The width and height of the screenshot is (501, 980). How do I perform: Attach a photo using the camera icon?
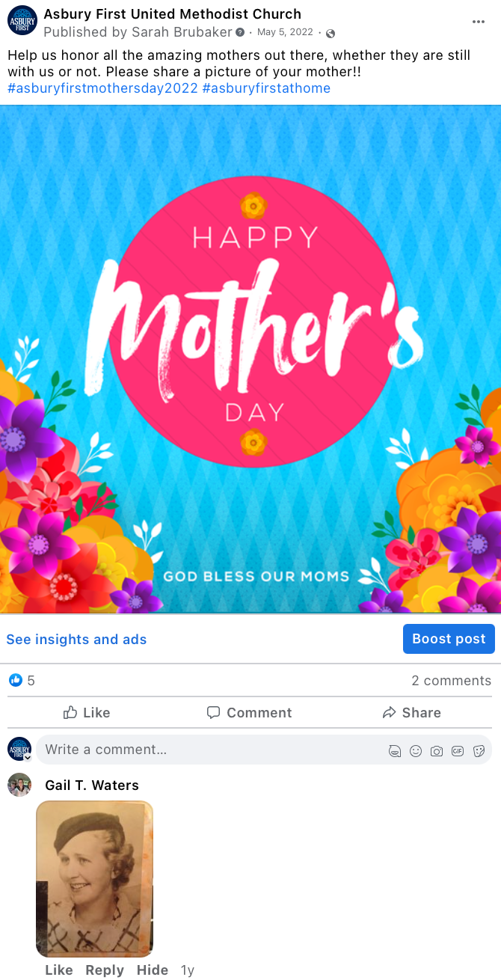point(437,751)
